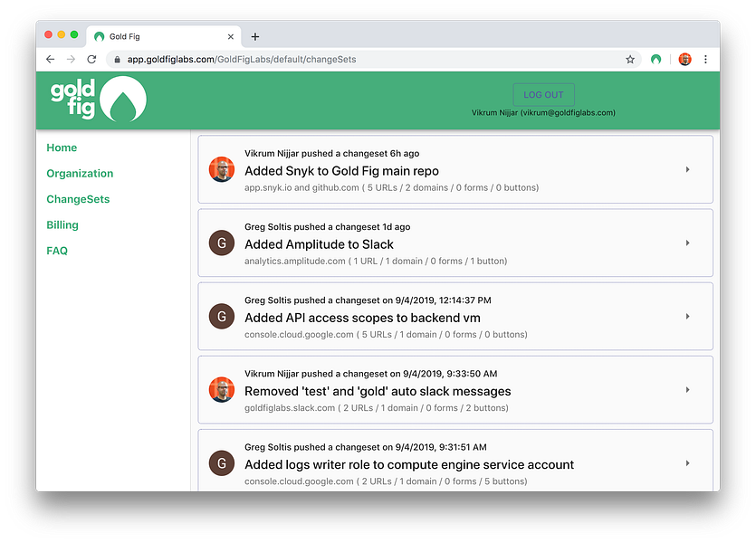Click 'Greg Soltis pushed a changeset 1d ago'
This screenshot has height=543, width=756.
click(328, 227)
